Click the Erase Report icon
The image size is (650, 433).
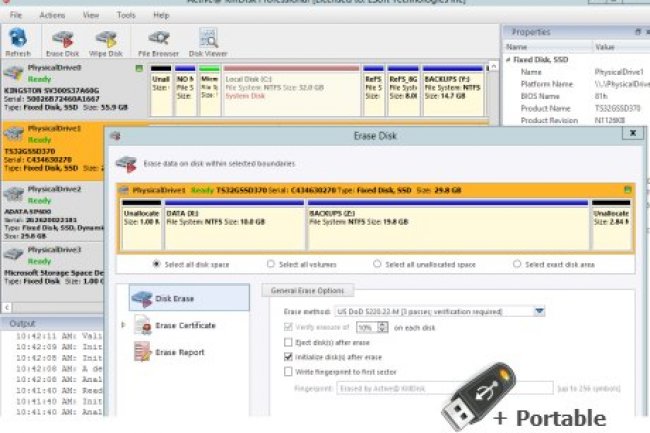tap(142, 352)
